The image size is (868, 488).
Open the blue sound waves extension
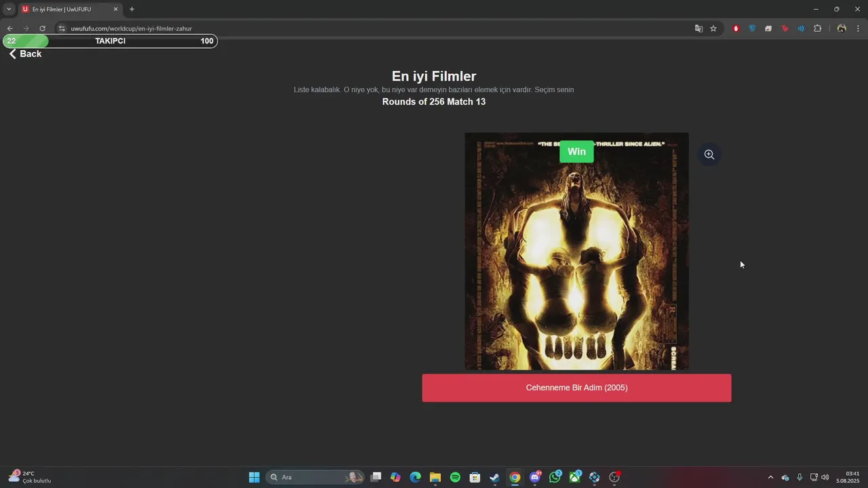[801, 28]
